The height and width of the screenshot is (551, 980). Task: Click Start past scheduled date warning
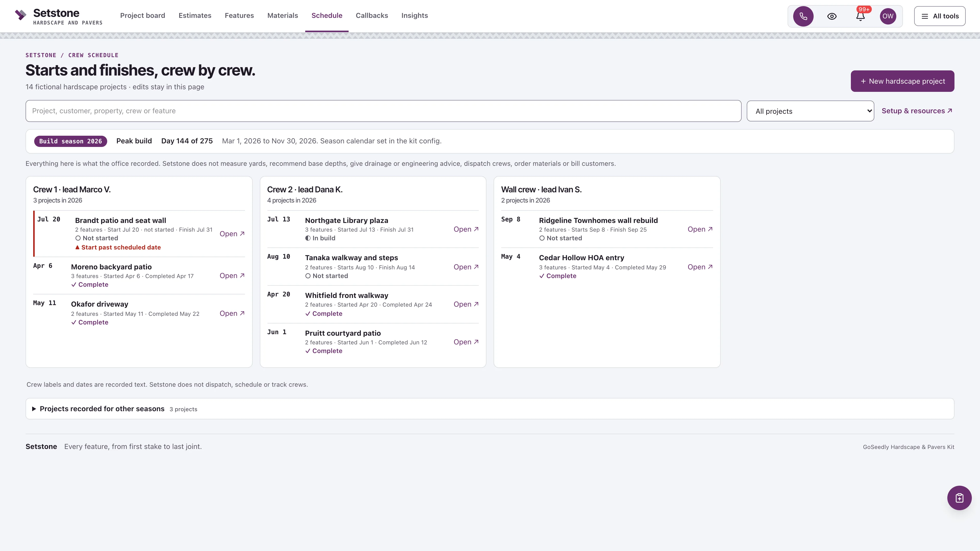[118, 247]
